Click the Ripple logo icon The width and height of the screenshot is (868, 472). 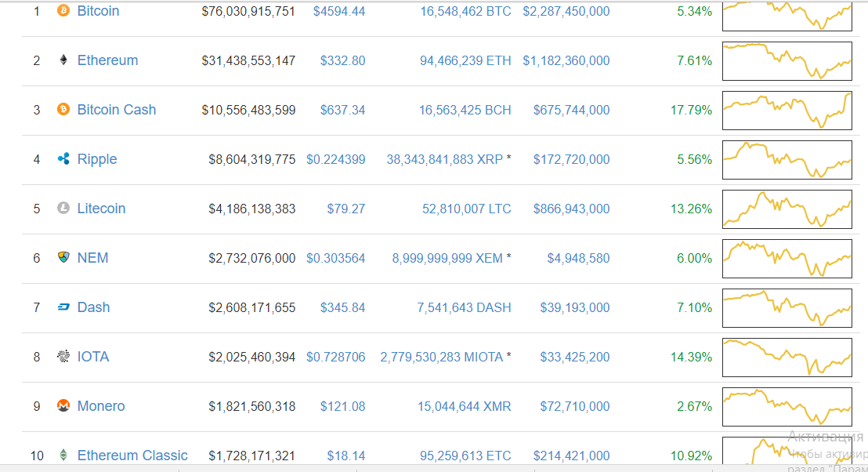pyautogui.click(x=63, y=159)
